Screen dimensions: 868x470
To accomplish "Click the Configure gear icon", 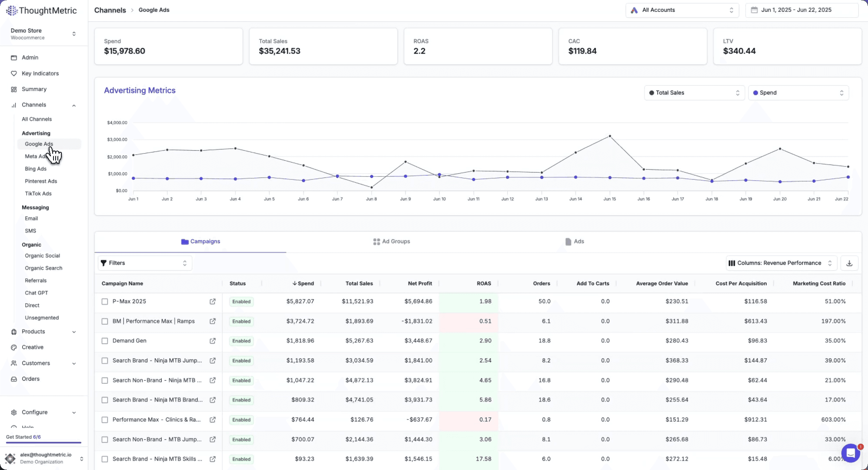I will click(x=14, y=413).
